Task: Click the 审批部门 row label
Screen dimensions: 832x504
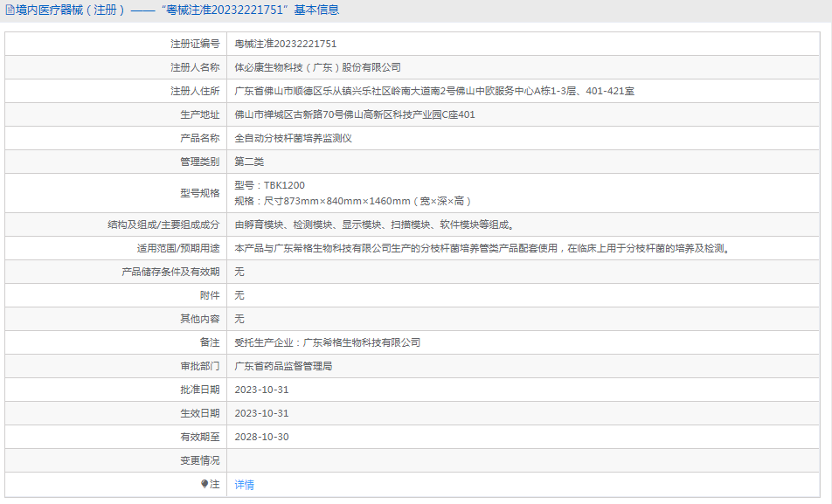Action: pyautogui.click(x=199, y=366)
